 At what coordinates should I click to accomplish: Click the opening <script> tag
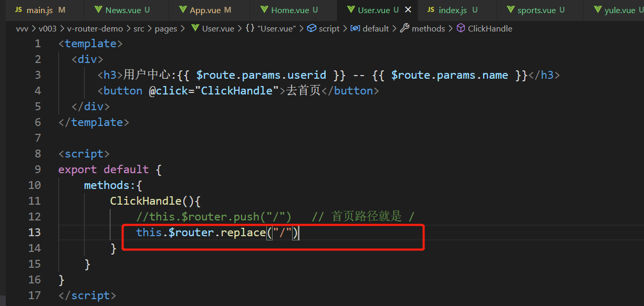pos(84,154)
